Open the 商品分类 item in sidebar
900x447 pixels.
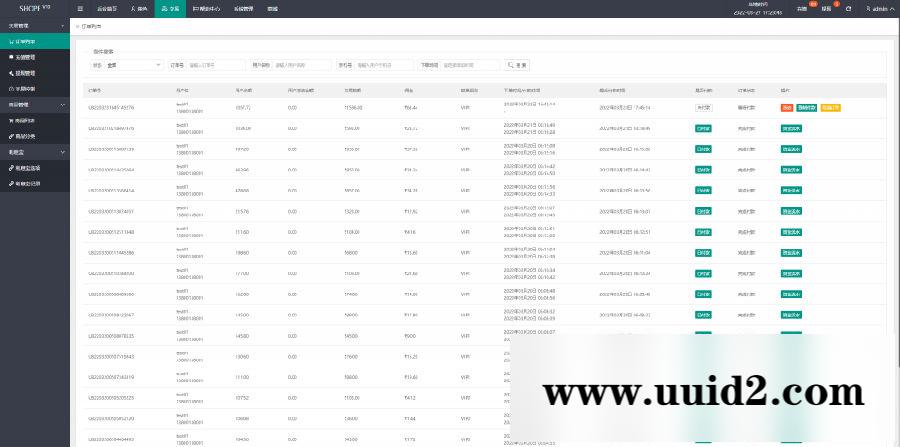25,135
